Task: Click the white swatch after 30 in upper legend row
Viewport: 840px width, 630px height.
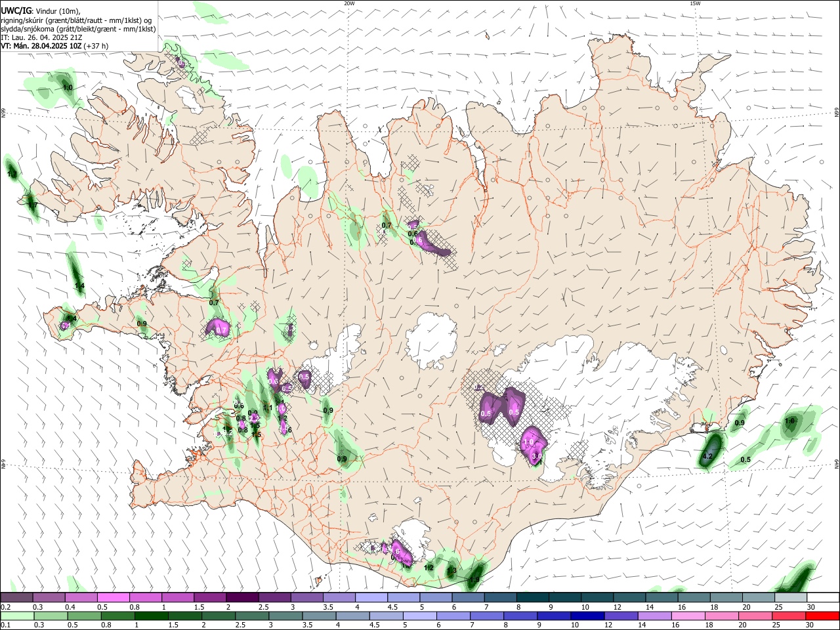Action: (x=823, y=597)
